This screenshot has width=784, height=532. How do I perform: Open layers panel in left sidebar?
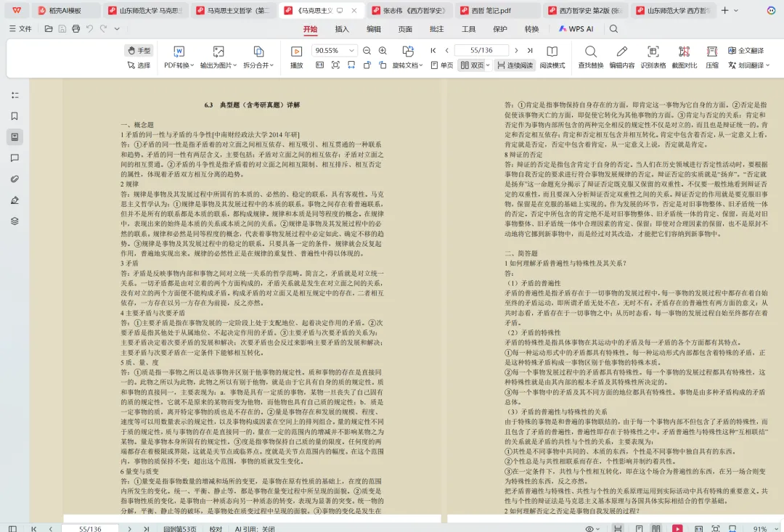pos(15,221)
